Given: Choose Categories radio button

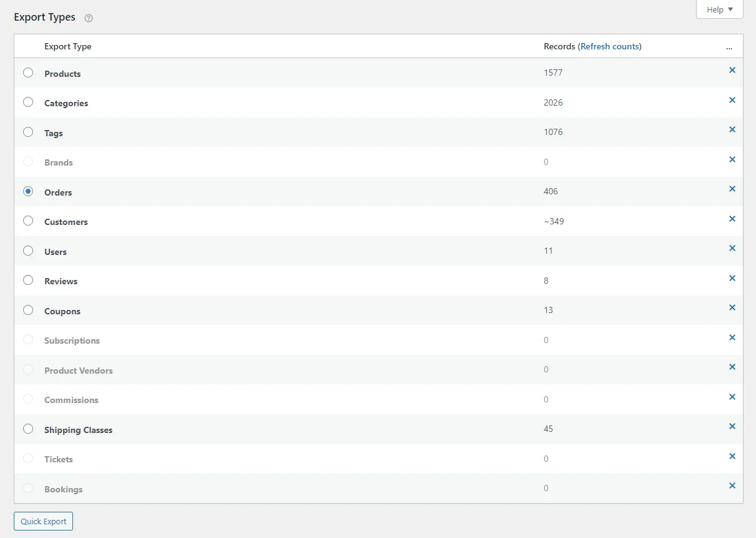Looking at the screenshot, I should (28, 102).
